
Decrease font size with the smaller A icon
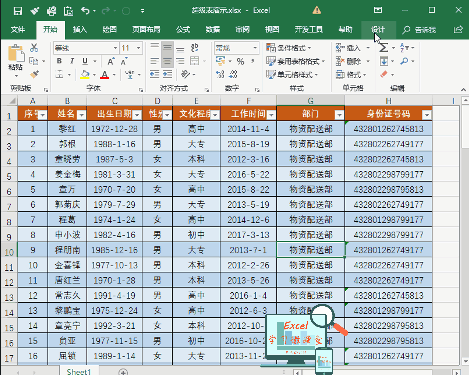coord(124,61)
